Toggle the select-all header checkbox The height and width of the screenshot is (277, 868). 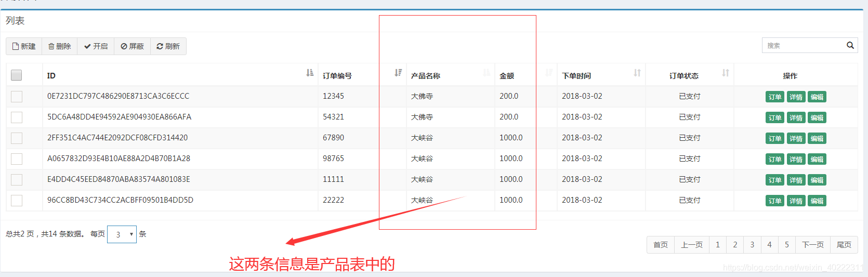(x=17, y=75)
